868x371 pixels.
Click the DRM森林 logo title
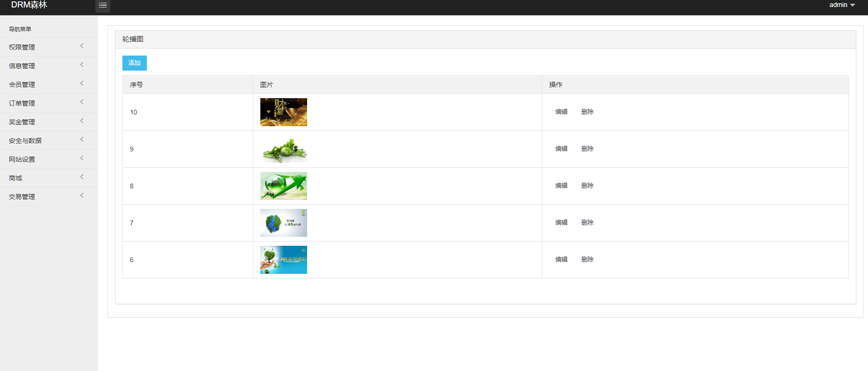pos(29,5)
